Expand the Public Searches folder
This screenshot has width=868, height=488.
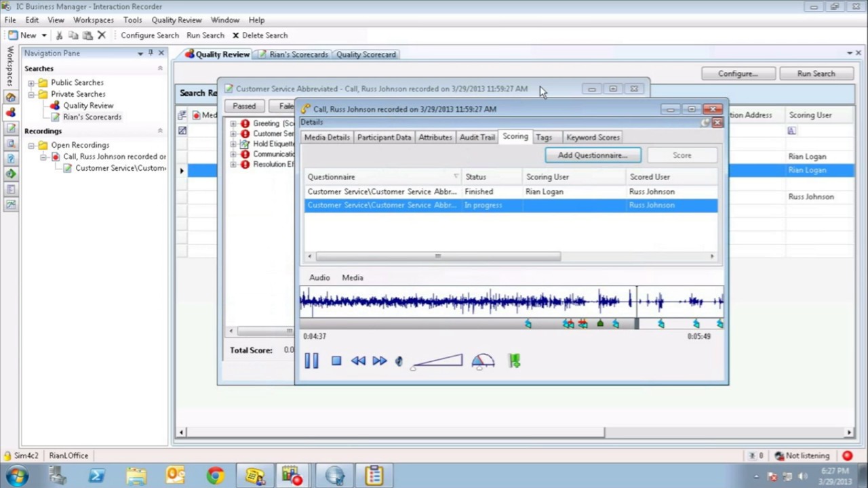click(x=31, y=83)
